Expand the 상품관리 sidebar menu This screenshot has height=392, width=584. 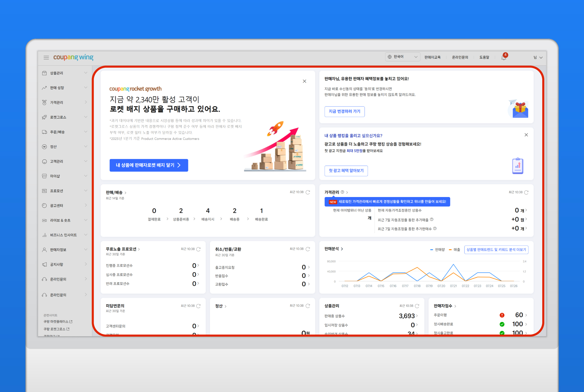coord(86,73)
